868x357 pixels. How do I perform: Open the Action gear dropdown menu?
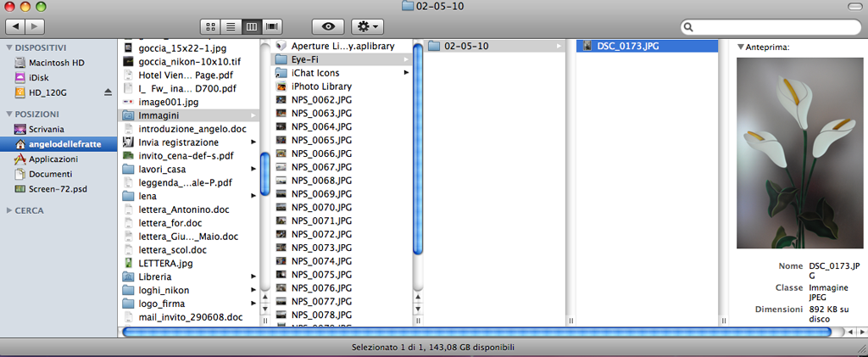tap(369, 26)
